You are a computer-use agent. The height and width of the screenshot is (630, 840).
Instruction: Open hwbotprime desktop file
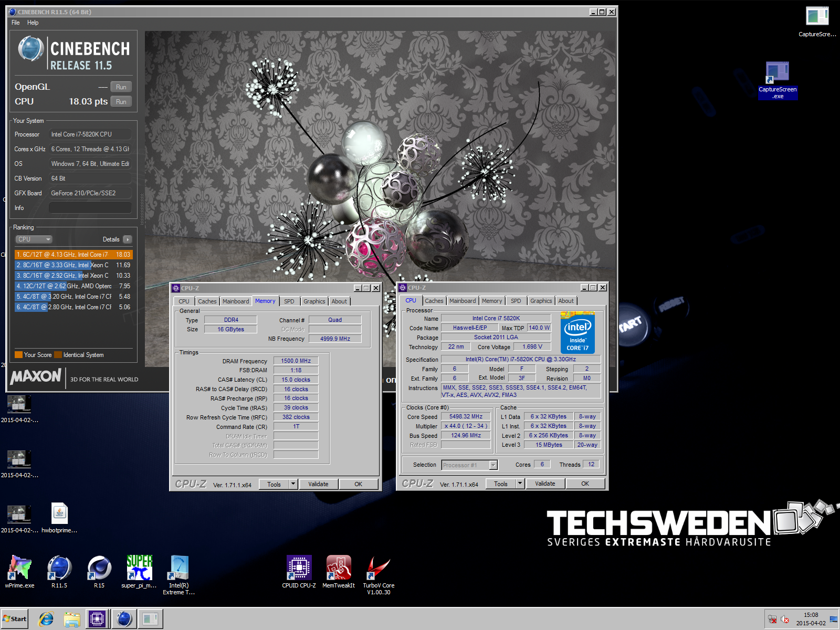tap(59, 518)
